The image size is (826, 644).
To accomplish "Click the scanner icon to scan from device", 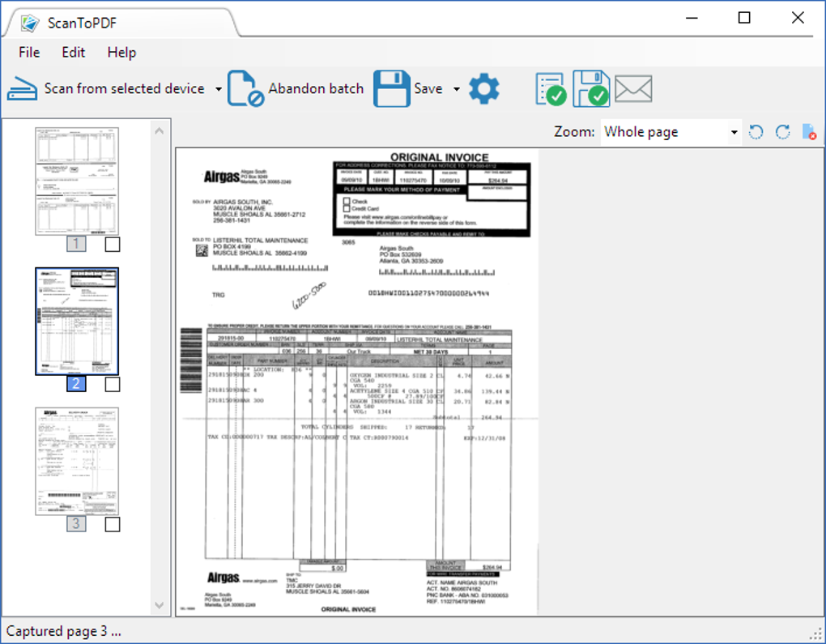I will [x=22, y=88].
